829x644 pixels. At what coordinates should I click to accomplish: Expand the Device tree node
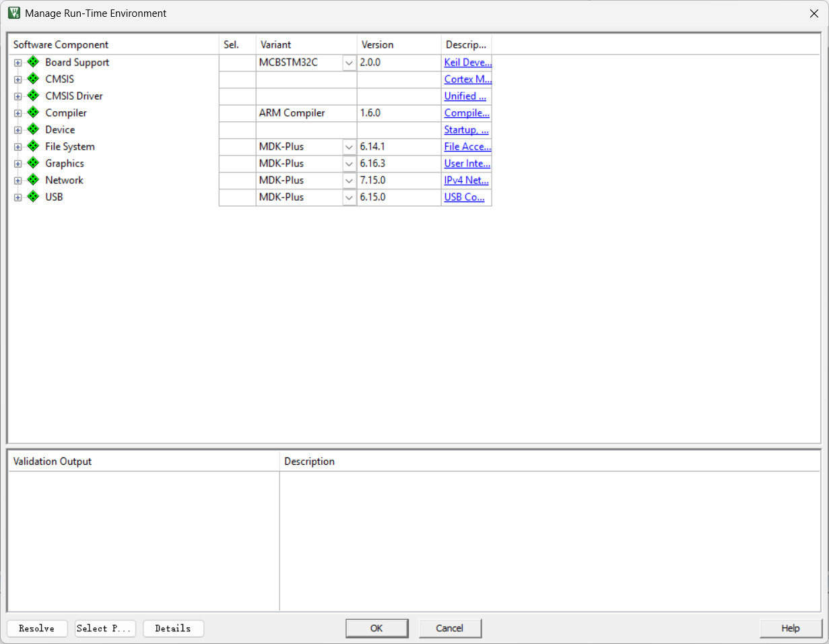[x=18, y=130]
